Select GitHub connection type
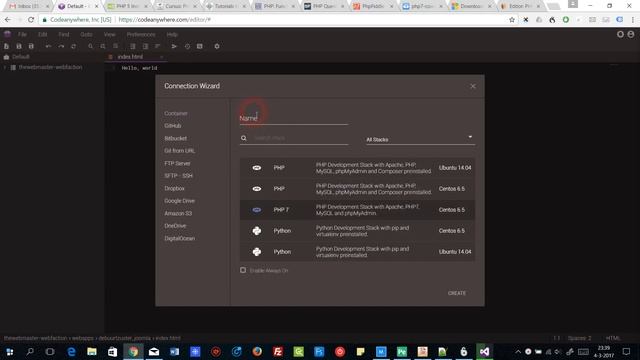 click(173, 126)
